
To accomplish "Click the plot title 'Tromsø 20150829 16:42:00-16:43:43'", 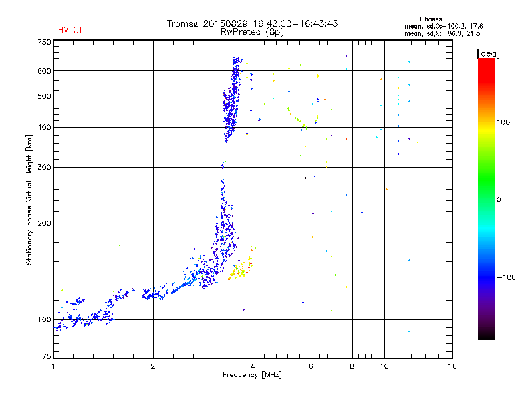I will 253,23.
